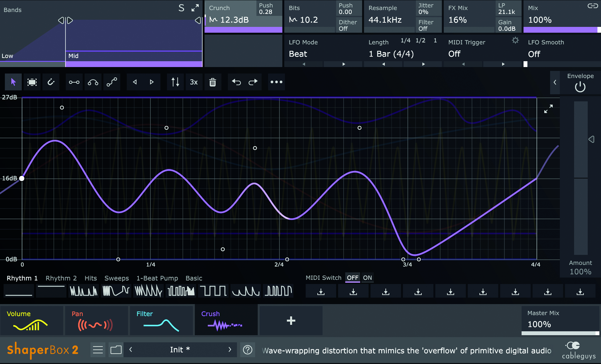Image resolution: width=601 pixels, height=364 pixels.
Task: Shift waveform left with arrow
Action: click(x=135, y=82)
